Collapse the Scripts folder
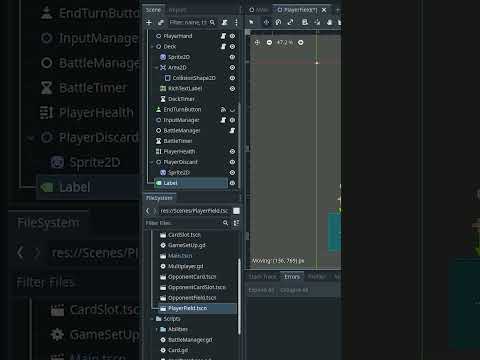Viewport: 480px width, 360px height. click(x=153, y=319)
